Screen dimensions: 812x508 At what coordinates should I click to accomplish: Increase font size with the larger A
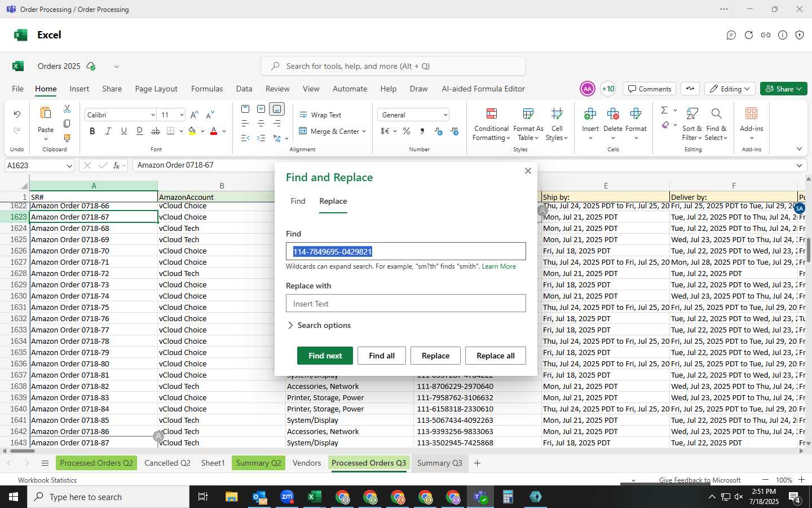coord(194,115)
